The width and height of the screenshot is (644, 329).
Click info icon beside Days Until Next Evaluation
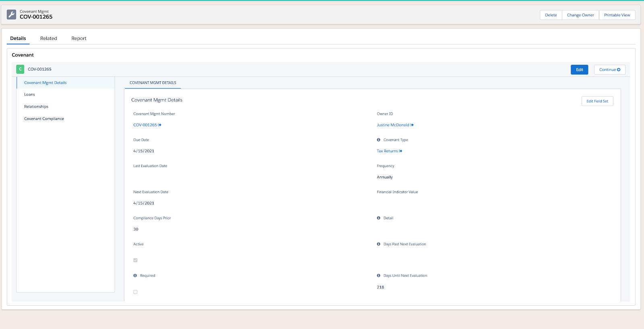378,275
